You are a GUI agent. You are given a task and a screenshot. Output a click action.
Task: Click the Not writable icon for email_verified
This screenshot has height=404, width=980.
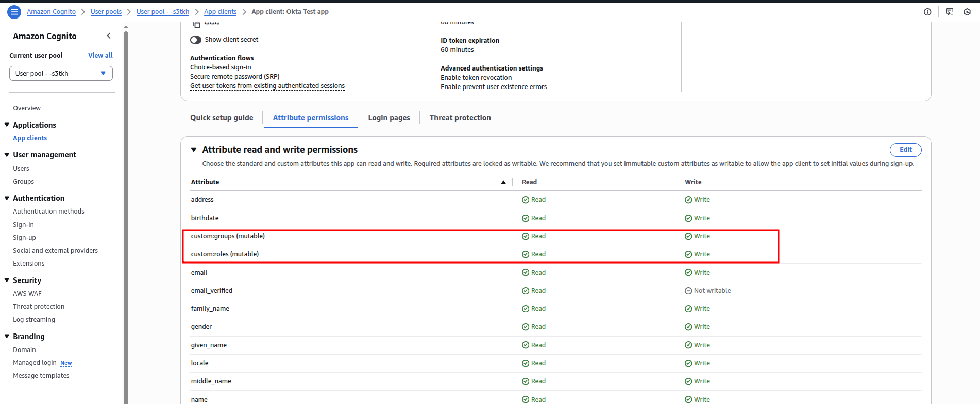point(688,291)
